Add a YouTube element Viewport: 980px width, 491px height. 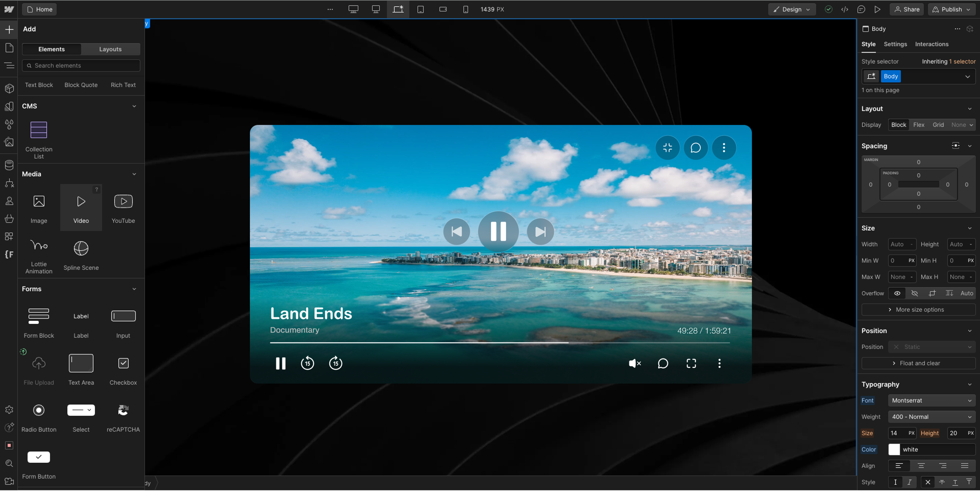(x=123, y=208)
